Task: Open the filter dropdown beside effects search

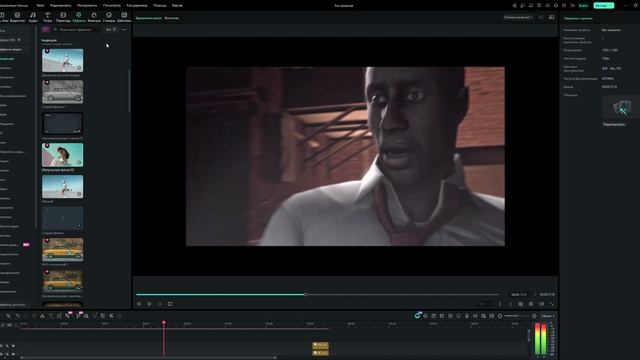Action: (111, 29)
